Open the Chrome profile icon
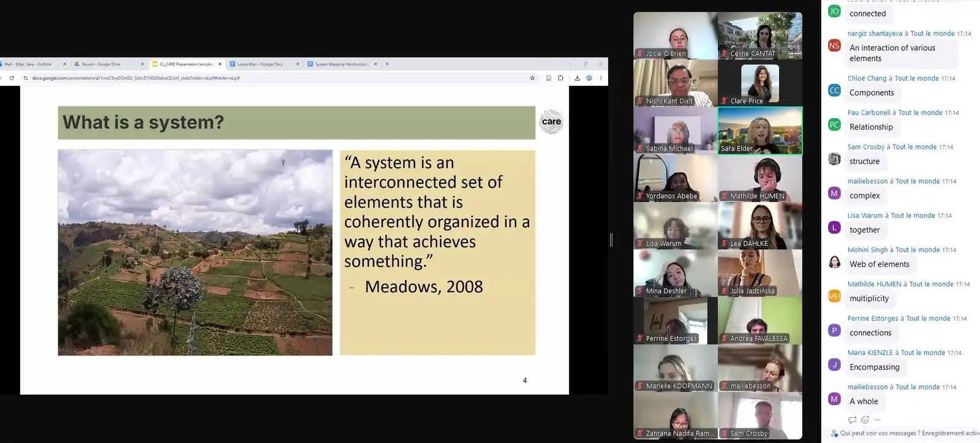 tap(589, 78)
